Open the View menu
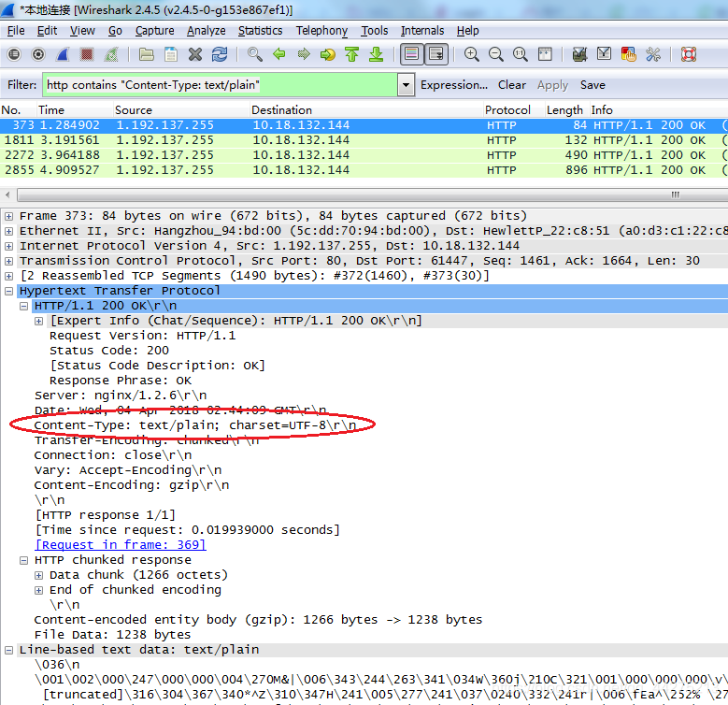This screenshot has height=705, width=728. pyautogui.click(x=82, y=31)
